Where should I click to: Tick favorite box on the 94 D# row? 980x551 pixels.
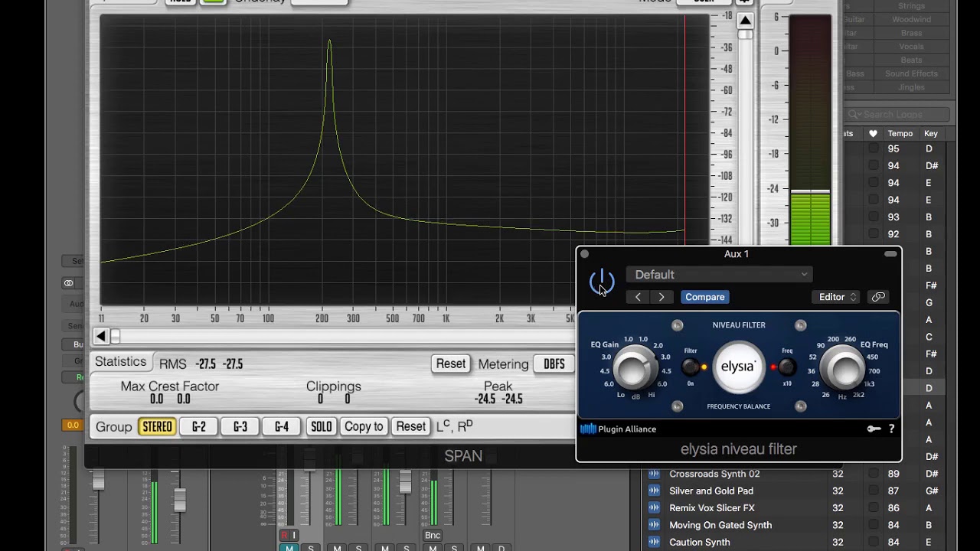pyautogui.click(x=873, y=165)
